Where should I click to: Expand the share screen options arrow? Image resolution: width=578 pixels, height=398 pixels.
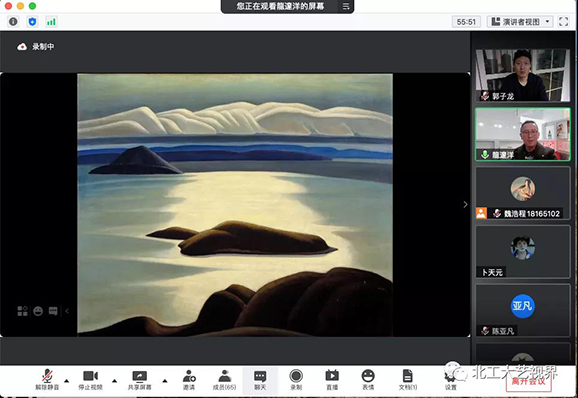[x=165, y=381]
